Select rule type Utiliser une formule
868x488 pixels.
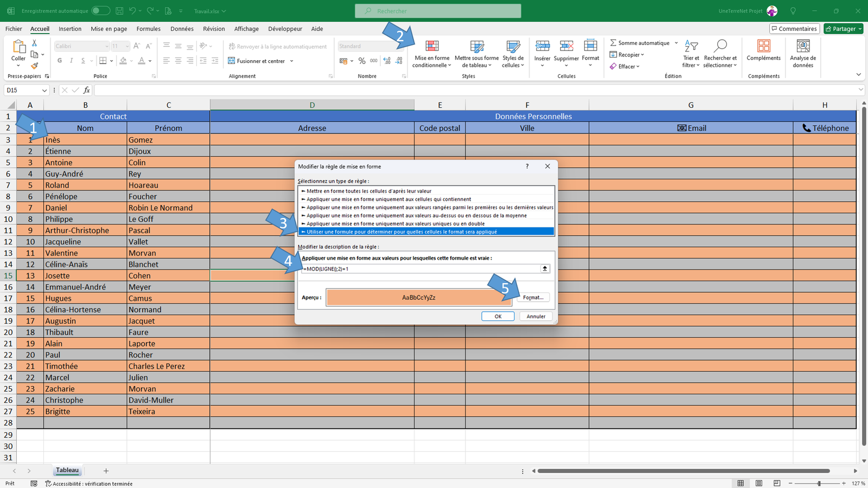(426, 232)
